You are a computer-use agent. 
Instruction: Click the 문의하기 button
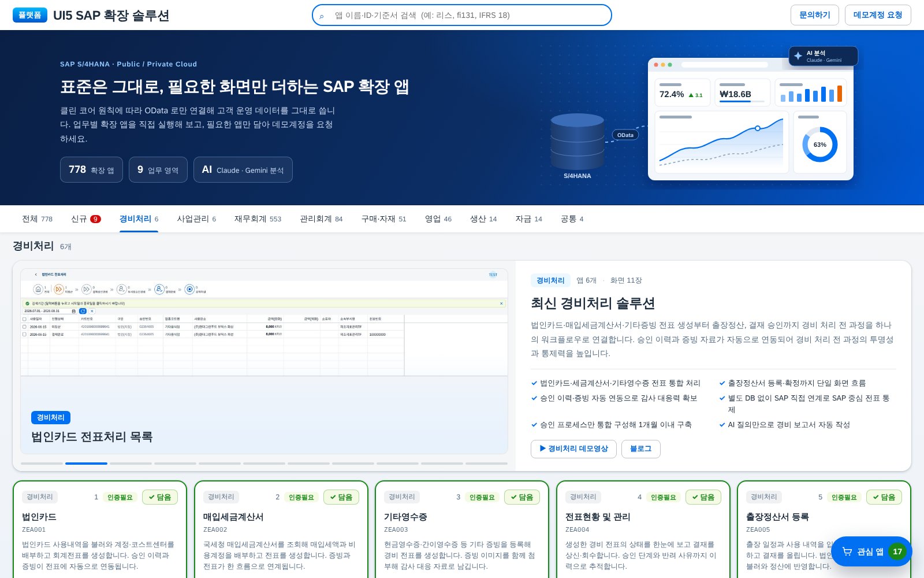(x=814, y=15)
